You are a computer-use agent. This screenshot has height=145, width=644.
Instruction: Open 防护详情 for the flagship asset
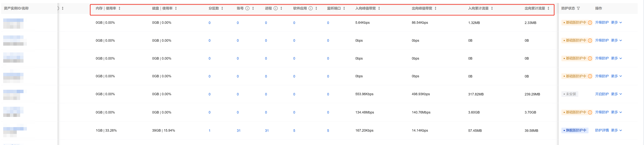pyautogui.click(x=602, y=130)
